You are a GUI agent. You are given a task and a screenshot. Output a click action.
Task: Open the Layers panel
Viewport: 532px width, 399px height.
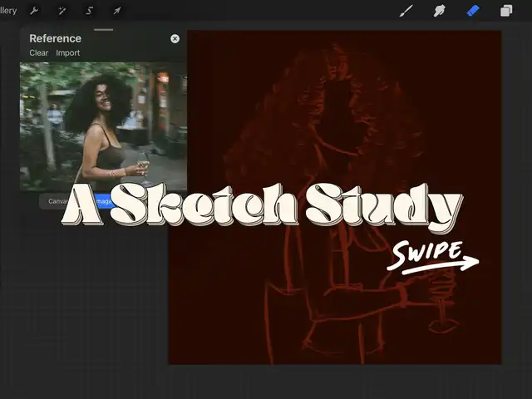tap(506, 11)
